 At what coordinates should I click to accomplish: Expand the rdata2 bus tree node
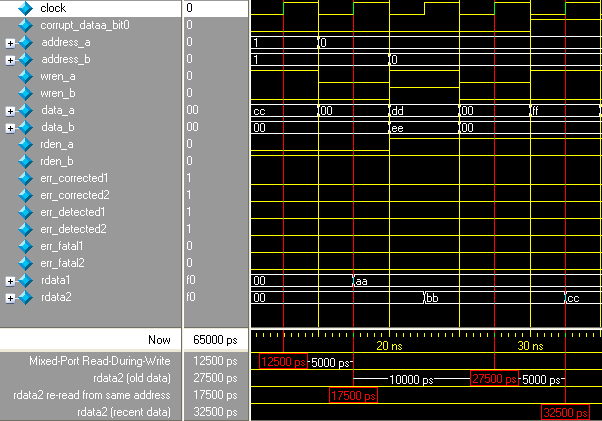(x=10, y=298)
